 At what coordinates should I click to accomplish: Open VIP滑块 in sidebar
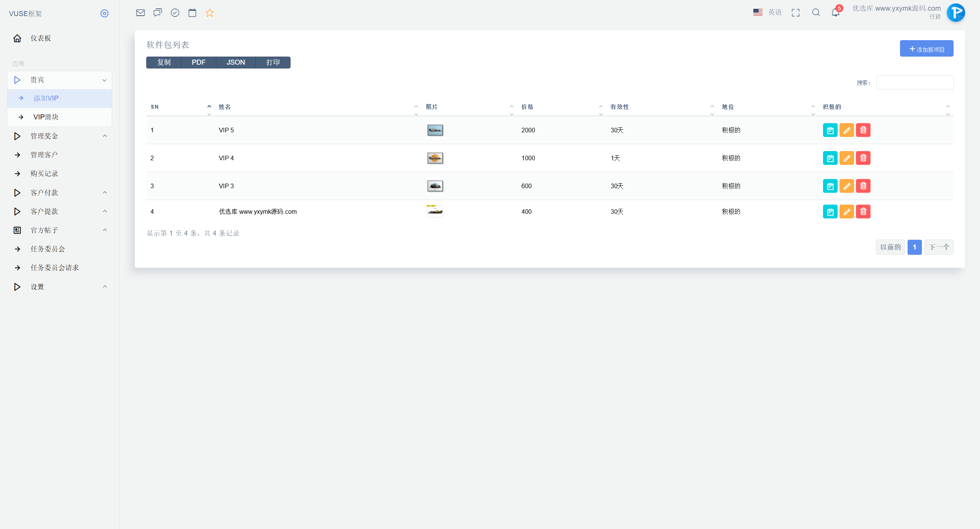(x=60, y=117)
